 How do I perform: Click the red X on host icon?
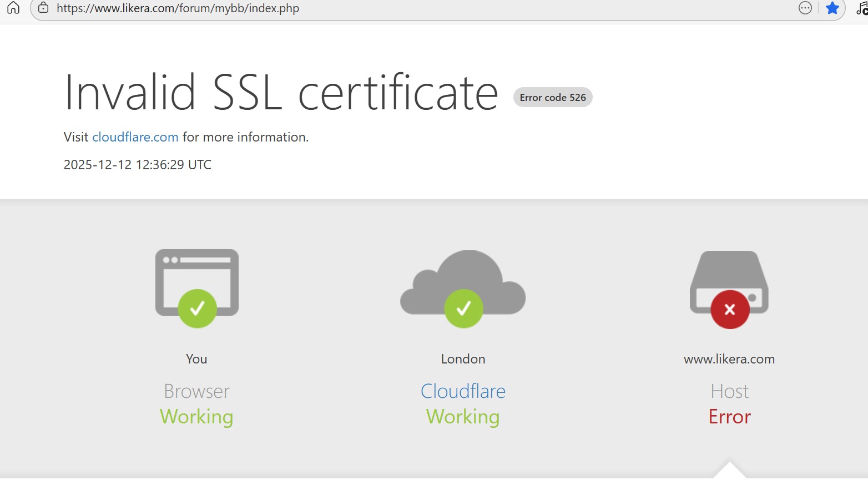[x=730, y=310]
